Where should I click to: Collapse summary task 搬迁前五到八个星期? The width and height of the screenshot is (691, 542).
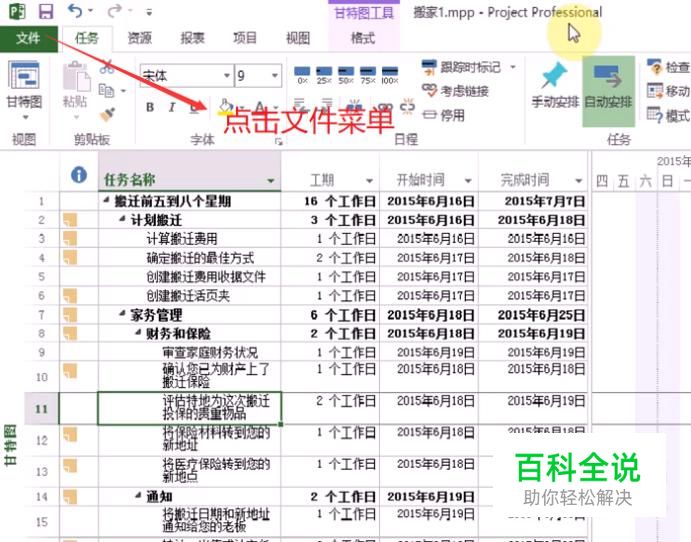click(106, 200)
